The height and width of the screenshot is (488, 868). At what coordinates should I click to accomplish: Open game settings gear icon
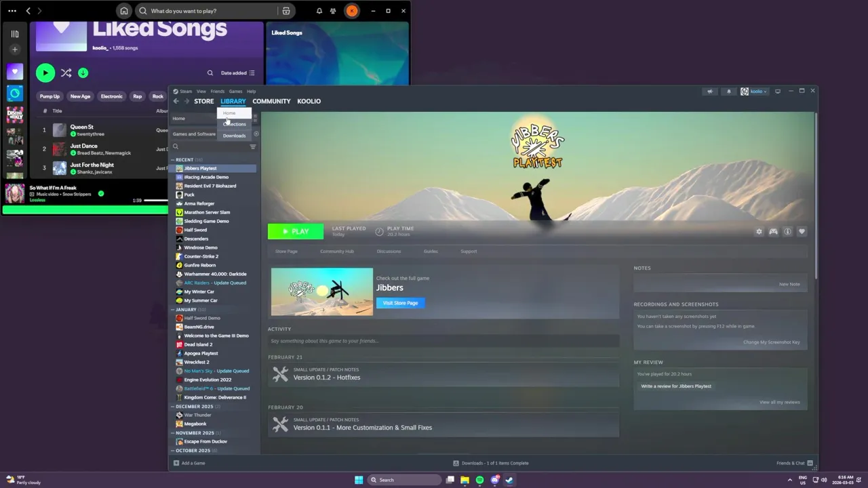(759, 232)
